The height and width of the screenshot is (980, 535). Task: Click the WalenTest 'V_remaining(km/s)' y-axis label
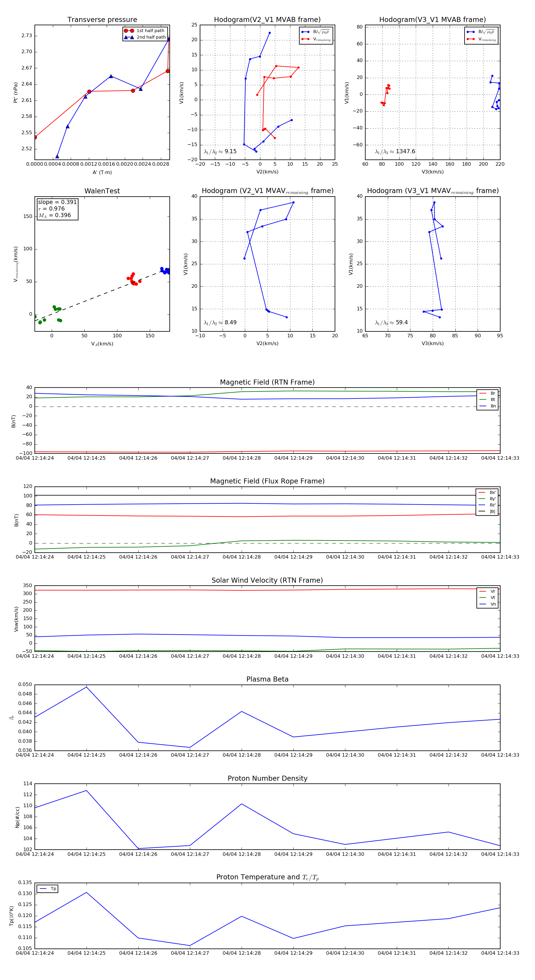coord(16,264)
